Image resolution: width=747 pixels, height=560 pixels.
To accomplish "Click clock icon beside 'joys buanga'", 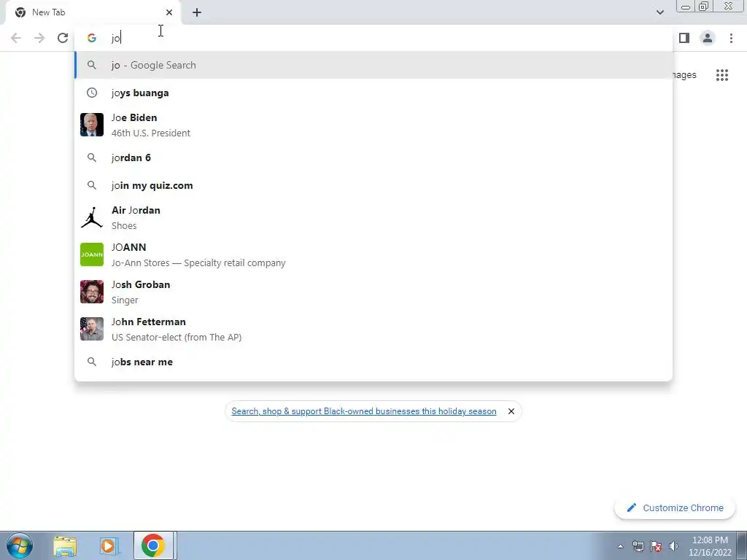I will click(x=92, y=93).
